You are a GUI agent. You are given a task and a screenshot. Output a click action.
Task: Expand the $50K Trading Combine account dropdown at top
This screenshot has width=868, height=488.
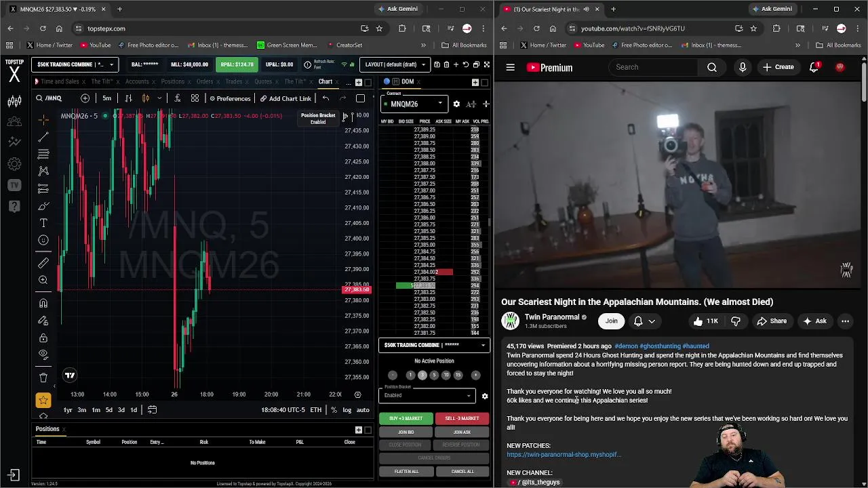pyautogui.click(x=75, y=64)
